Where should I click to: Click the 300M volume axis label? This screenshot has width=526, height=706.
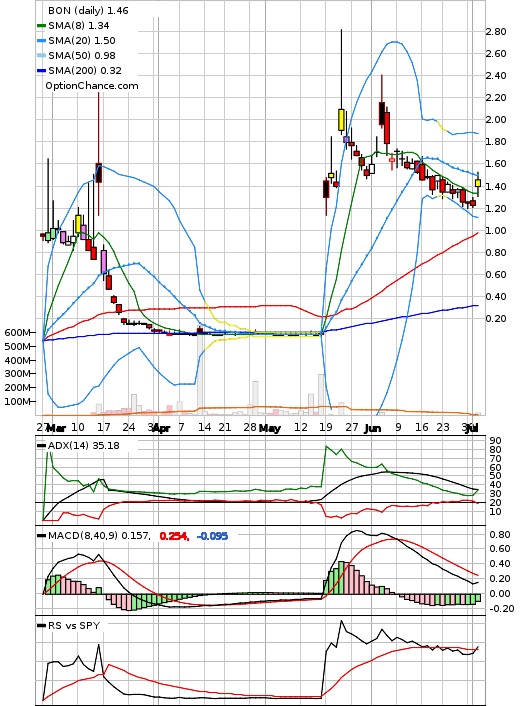(x=18, y=374)
